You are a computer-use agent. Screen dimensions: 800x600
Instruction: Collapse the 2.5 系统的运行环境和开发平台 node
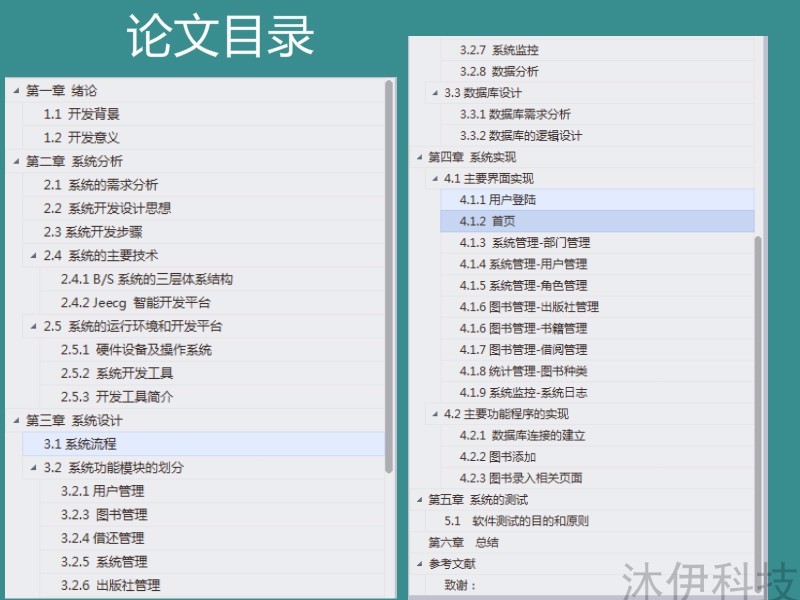(x=34, y=326)
